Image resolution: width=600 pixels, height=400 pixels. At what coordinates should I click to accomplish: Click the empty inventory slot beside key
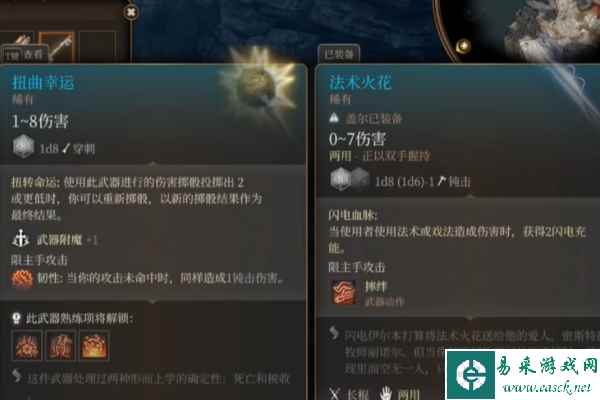coord(97,47)
